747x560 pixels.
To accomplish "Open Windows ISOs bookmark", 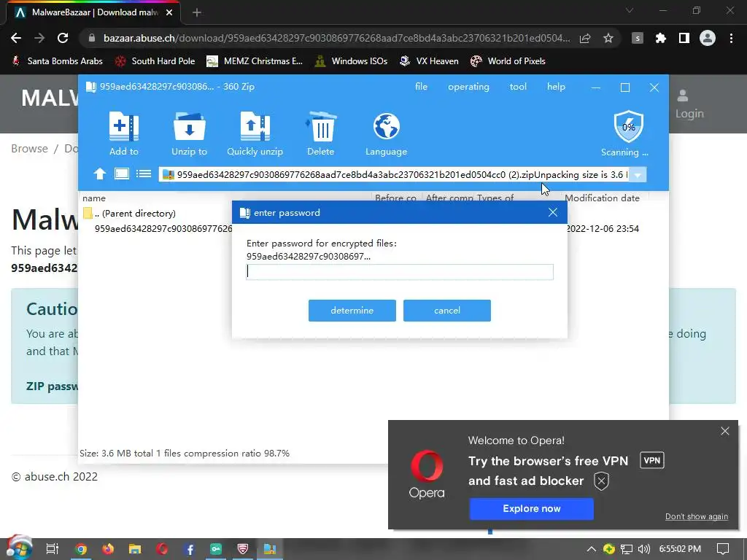I will coord(351,61).
